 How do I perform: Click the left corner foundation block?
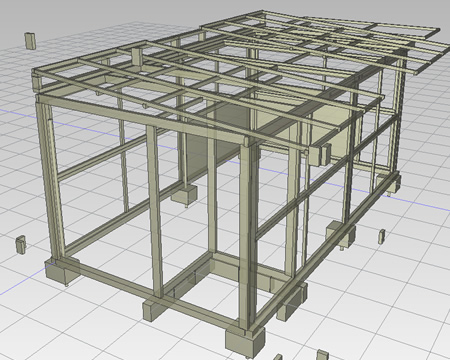(62, 271)
